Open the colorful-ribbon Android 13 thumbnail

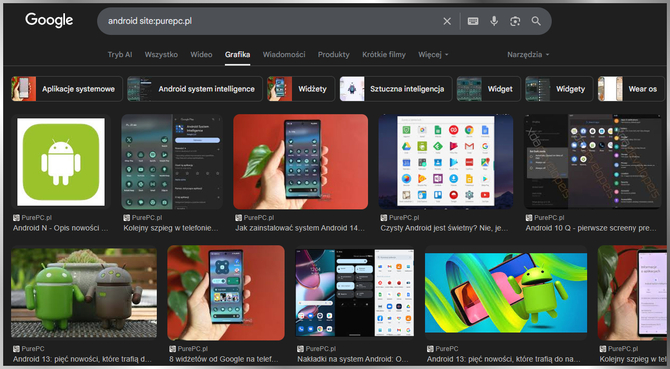[x=506, y=293]
